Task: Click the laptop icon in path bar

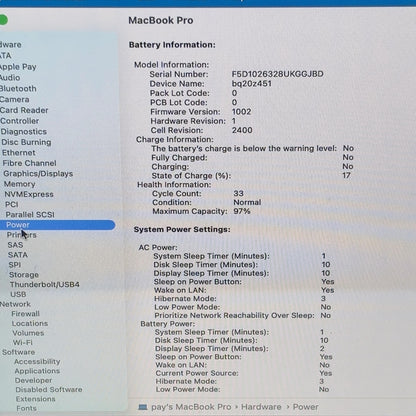Action: point(143,407)
